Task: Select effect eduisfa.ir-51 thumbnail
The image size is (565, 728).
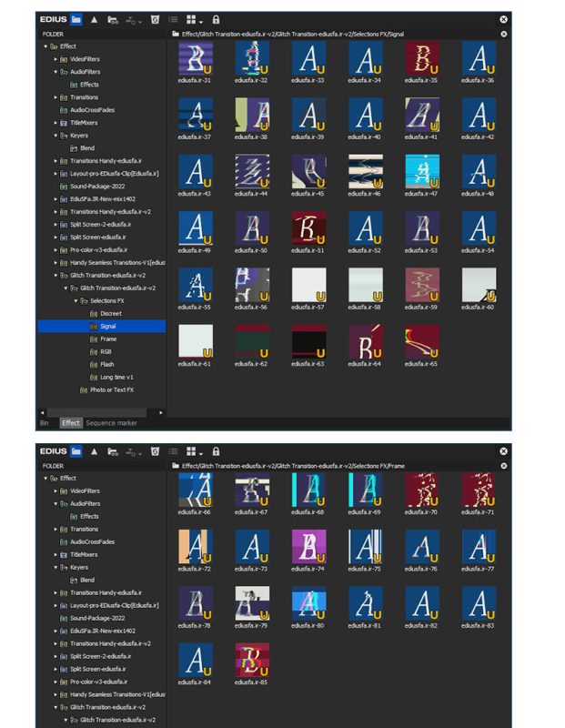Action: tap(308, 228)
